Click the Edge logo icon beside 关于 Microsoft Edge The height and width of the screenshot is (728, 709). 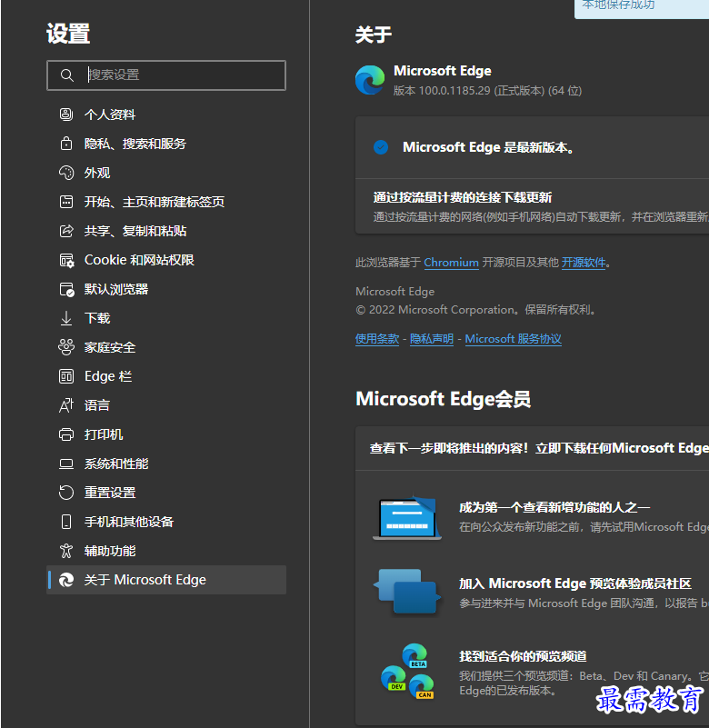click(x=66, y=580)
